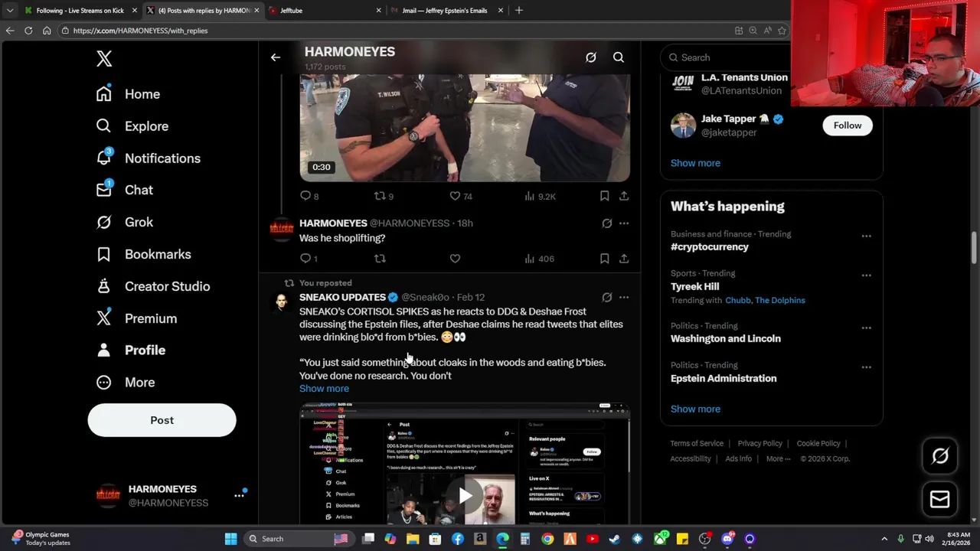Image resolution: width=980 pixels, height=551 pixels.
Task: Bookmark the 'Was he shoplifting?' post
Action: click(604, 259)
